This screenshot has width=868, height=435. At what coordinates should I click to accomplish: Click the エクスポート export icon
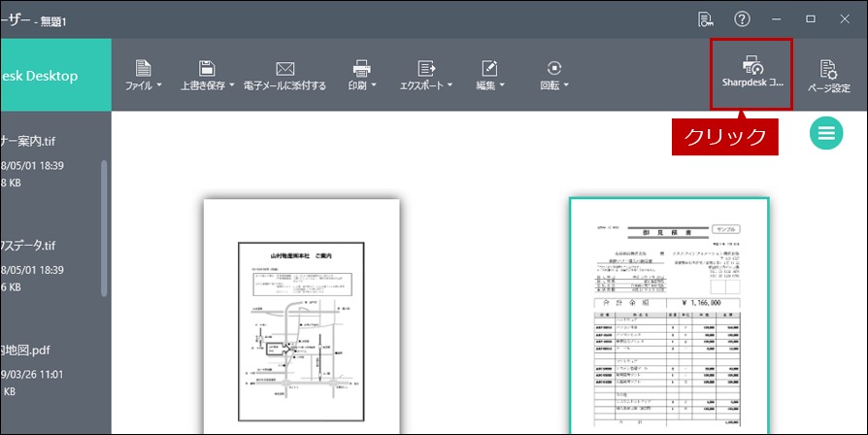426,68
